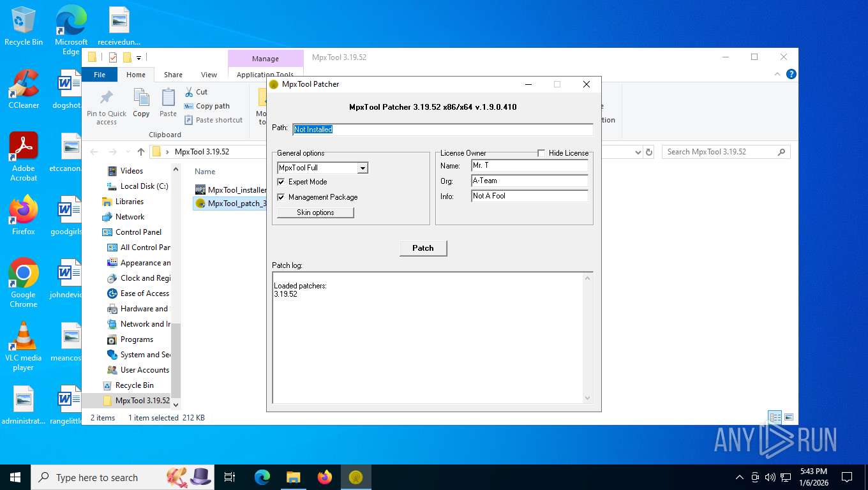The height and width of the screenshot is (490, 868).
Task: Open Firefox from the taskbar
Action: pos(325,477)
